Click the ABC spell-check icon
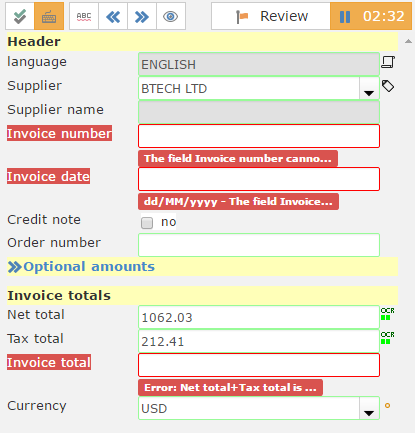The image size is (415, 433). [84, 16]
